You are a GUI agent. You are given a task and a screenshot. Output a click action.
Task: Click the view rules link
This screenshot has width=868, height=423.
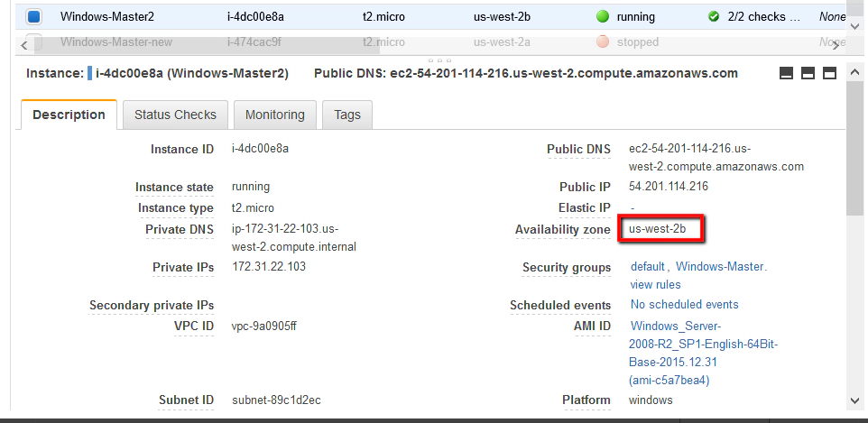click(x=655, y=285)
